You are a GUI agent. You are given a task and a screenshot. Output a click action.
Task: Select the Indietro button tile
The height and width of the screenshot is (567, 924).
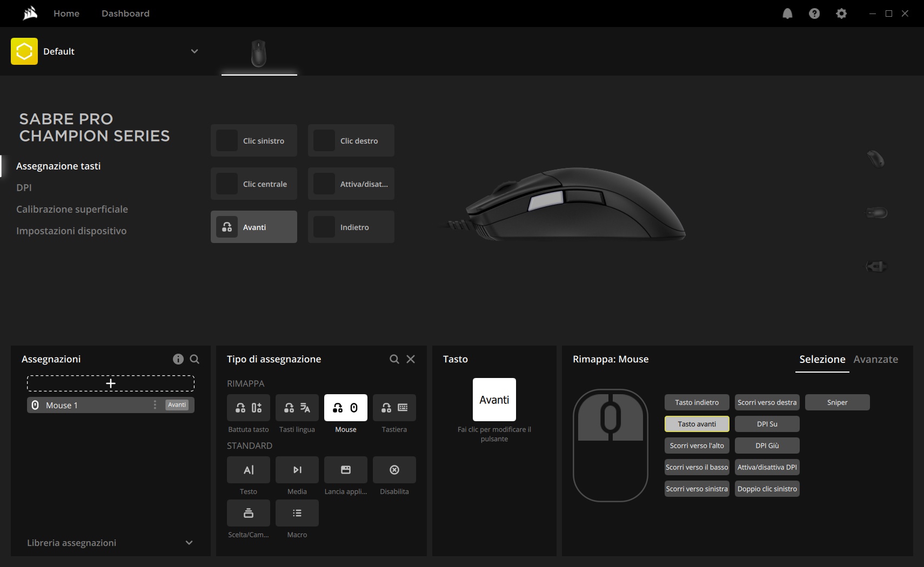pyautogui.click(x=351, y=227)
